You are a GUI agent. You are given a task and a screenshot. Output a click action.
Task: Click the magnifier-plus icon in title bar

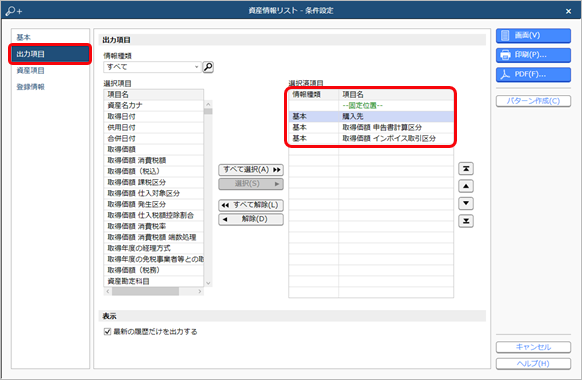14,11
